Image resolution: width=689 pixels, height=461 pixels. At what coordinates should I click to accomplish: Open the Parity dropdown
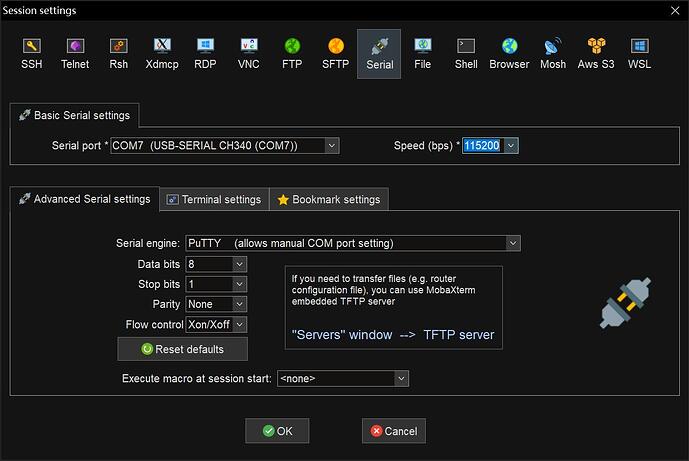point(239,304)
